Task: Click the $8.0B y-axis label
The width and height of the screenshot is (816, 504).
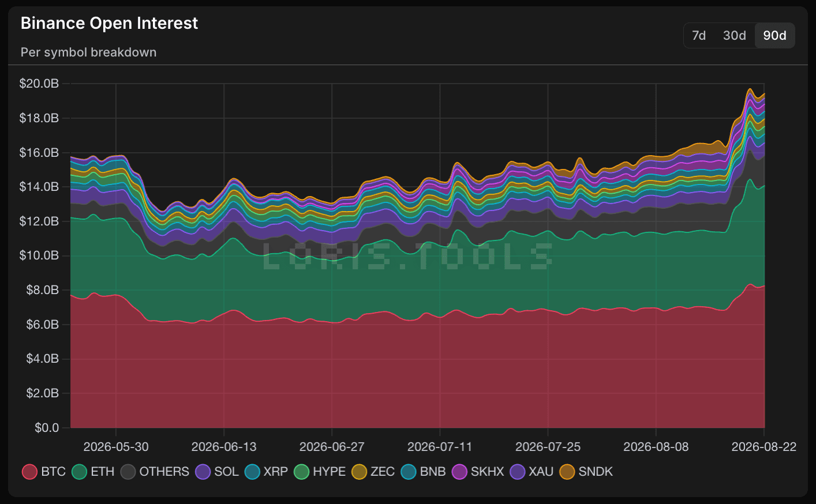Action: 43,290
